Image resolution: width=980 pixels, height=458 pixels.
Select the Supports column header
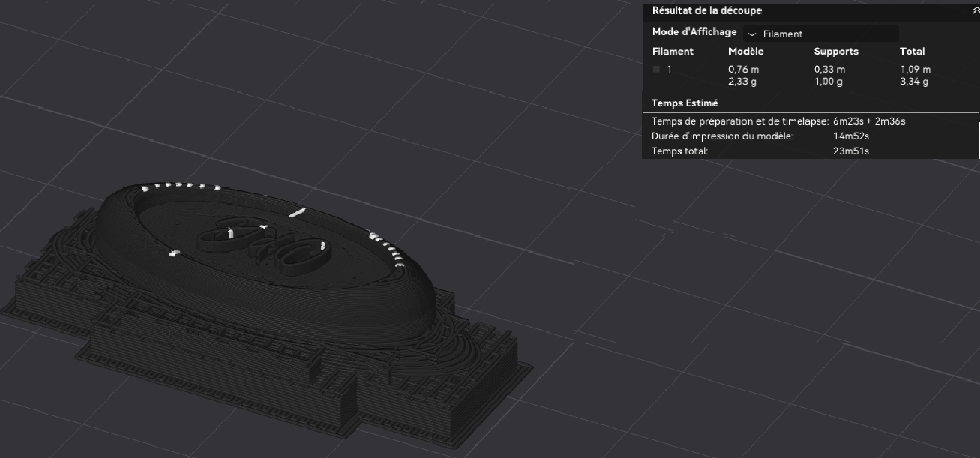[836, 52]
